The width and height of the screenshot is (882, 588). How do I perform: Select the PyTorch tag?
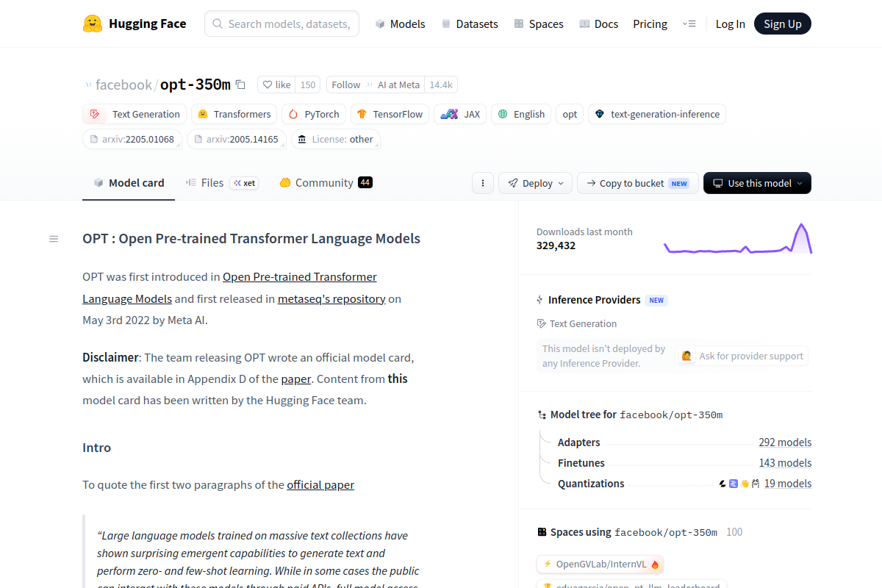[314, 114]
